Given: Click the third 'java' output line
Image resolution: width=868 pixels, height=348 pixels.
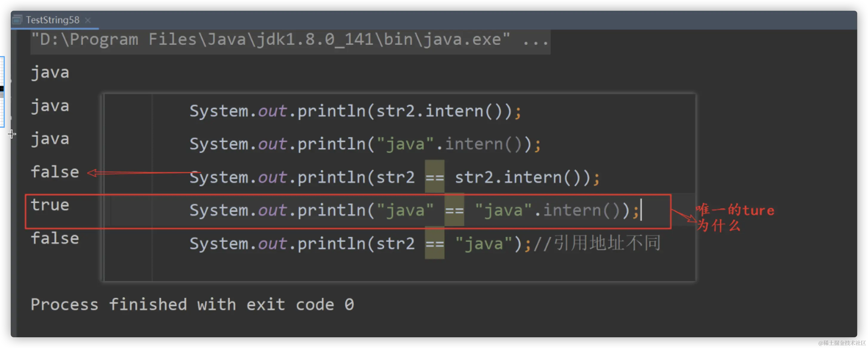Looking at the screenshot, I should (50, 139).
